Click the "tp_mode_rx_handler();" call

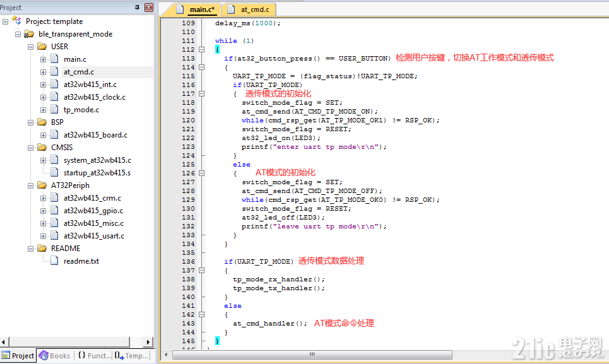click(x=279, y=279)
